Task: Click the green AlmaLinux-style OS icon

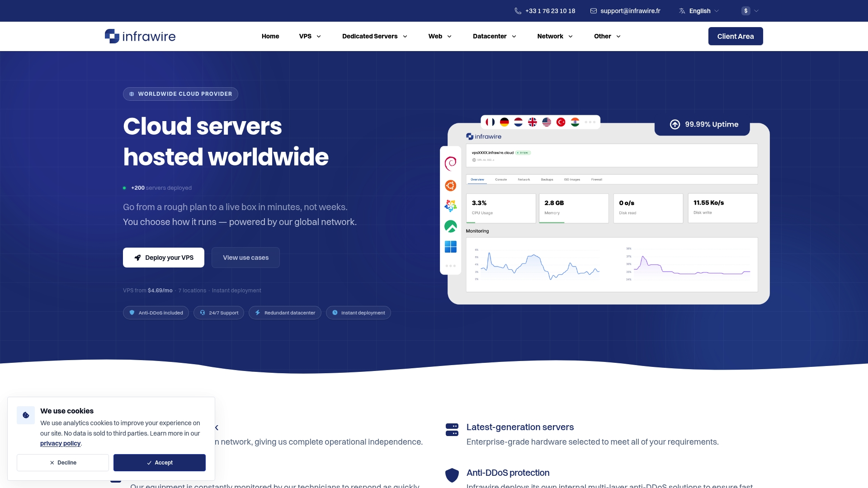Action: (x=451, y=226)
